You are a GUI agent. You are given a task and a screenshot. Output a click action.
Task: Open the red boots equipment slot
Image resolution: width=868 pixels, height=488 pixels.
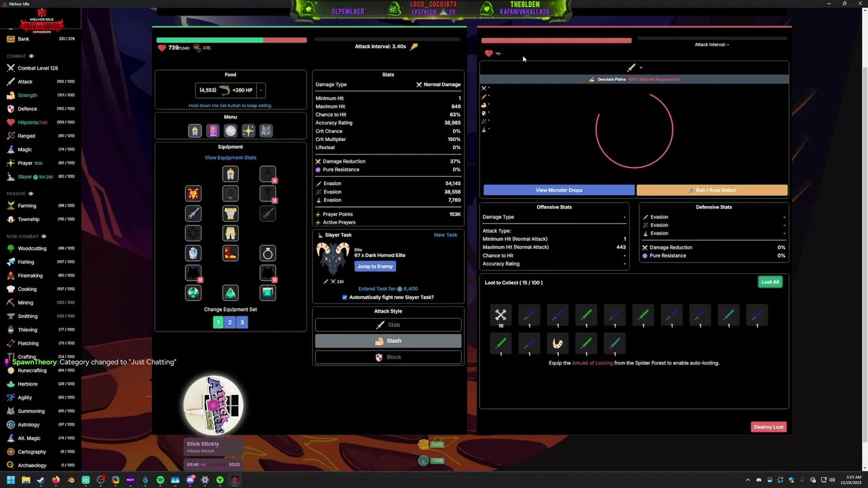pyautogui.click(x=231, y=253)
